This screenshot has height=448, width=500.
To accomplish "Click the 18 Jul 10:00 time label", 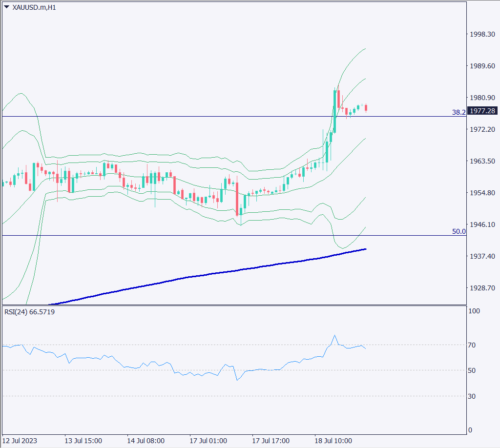I will coord(333,441).
